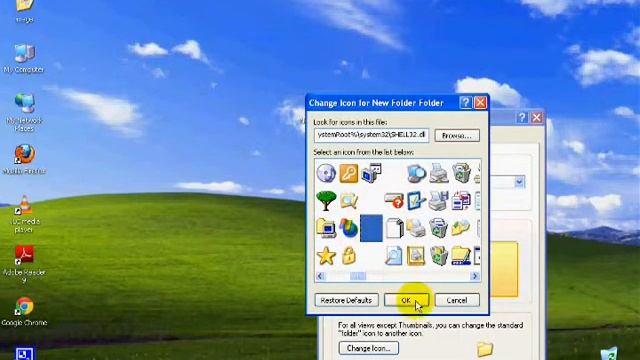Open My Network Places desktop icon

tap(24, 112)
